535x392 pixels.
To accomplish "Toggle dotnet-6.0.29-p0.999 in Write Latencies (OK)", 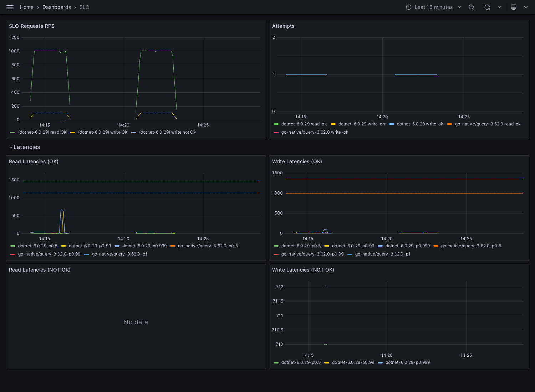I will [x=408, y=246].
